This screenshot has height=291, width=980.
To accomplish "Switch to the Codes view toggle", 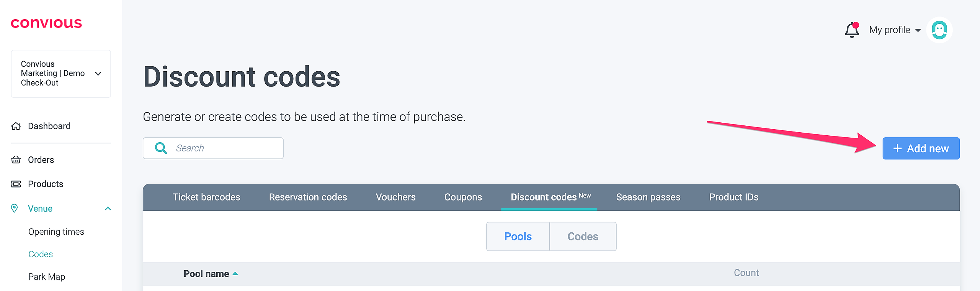I will pyautogui.click(x=583, y=237).
